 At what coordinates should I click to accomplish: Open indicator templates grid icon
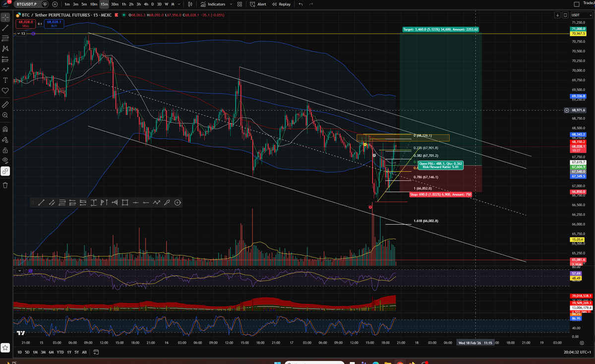point(240,4)
